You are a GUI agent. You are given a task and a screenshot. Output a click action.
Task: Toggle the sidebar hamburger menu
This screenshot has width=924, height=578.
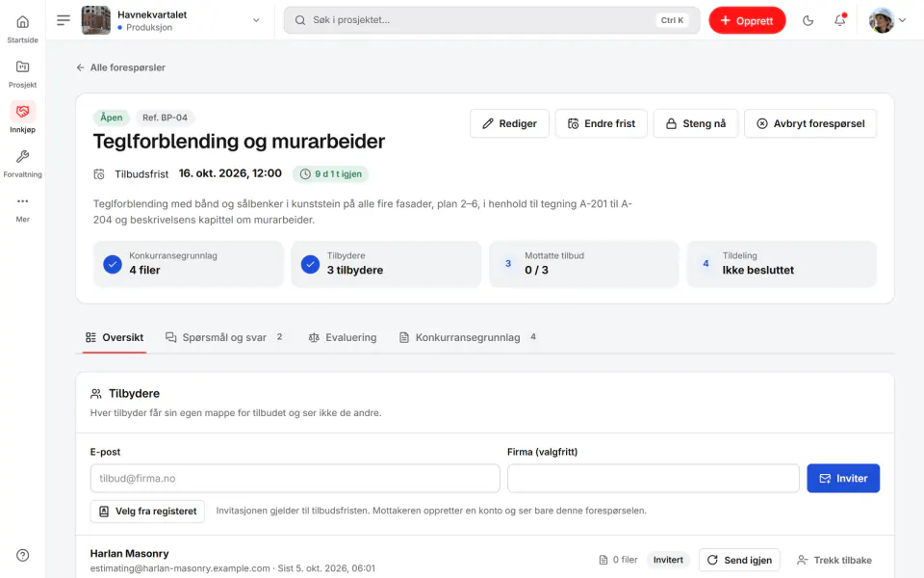pos(64,20)
